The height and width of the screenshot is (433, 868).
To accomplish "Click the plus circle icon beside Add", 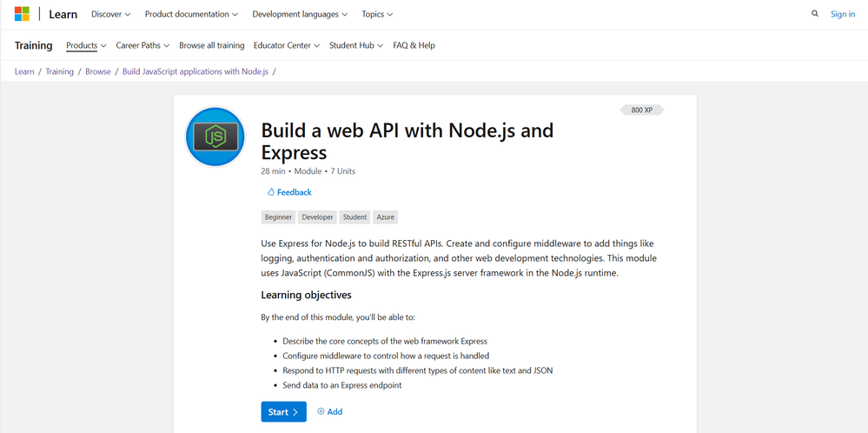I will coord(321,411).
